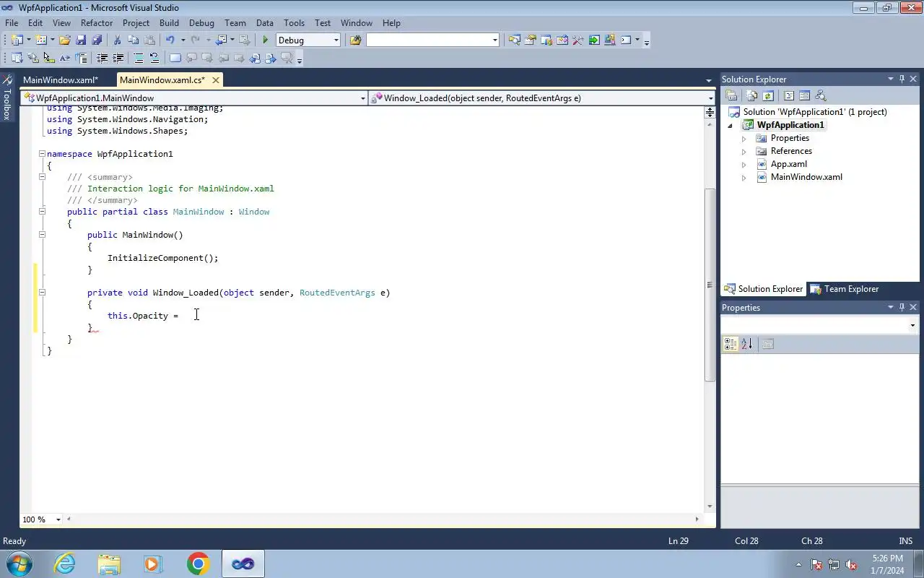Switch to the MainWindow.xaml* tab

[x=61, y=80]
